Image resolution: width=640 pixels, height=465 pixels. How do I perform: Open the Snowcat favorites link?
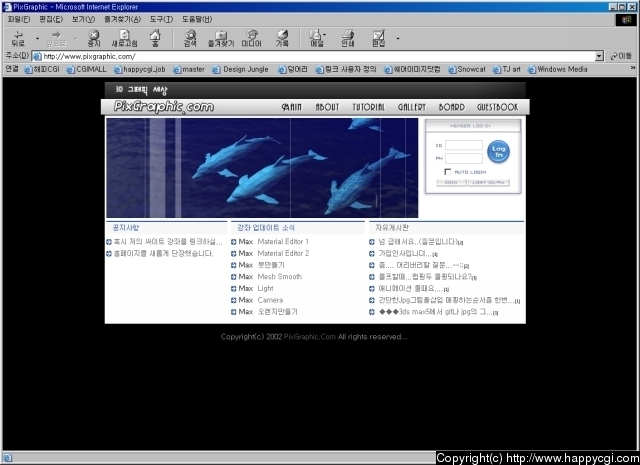click(x=467, y=69)
